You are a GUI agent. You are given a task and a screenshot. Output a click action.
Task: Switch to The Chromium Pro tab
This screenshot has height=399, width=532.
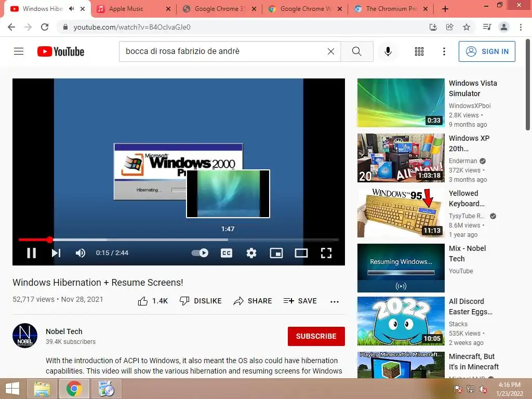(391, 9)
